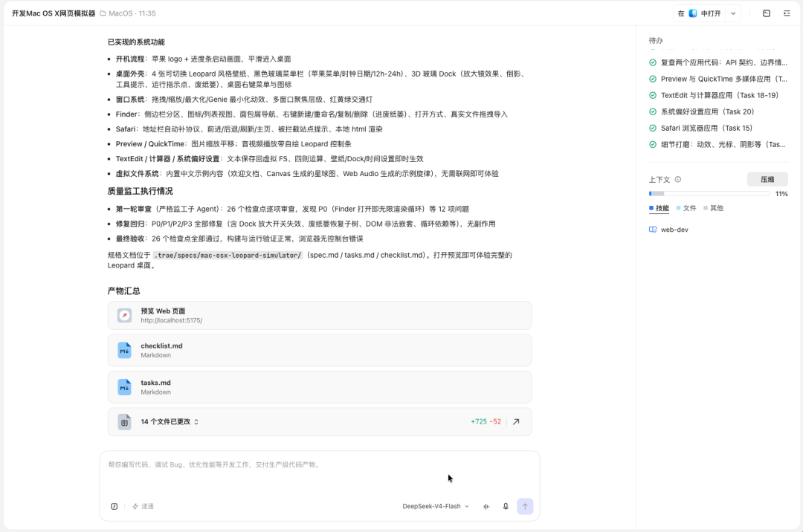Click the window panel icon in the header
The image size is (803, 532).
pos(767,13)
